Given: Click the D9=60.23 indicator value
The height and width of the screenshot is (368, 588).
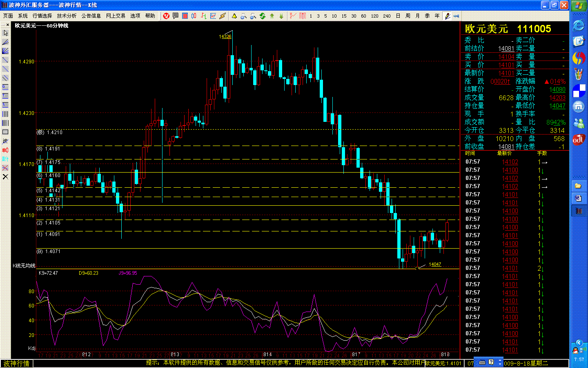Looking at the screenshot, I should (89, 273).
